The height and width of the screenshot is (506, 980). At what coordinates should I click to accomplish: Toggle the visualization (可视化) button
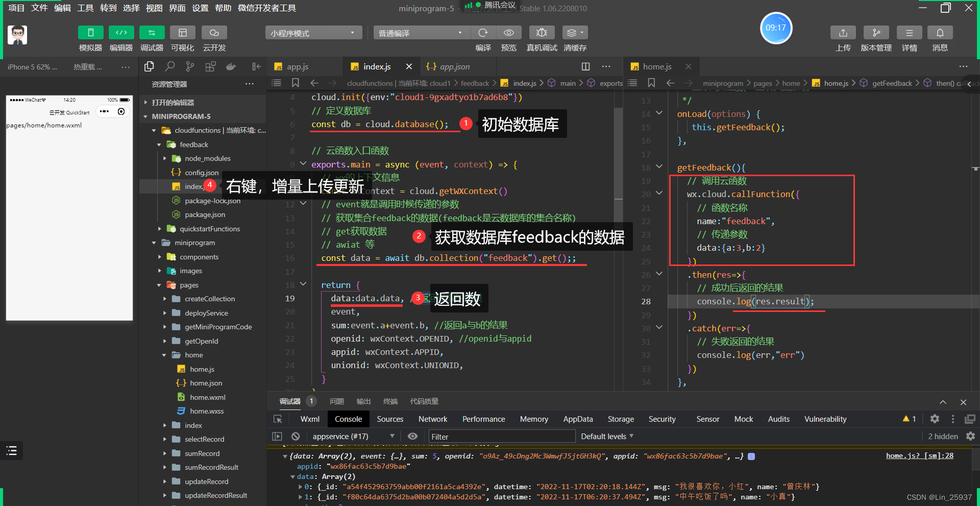click(x=183, y=33)
